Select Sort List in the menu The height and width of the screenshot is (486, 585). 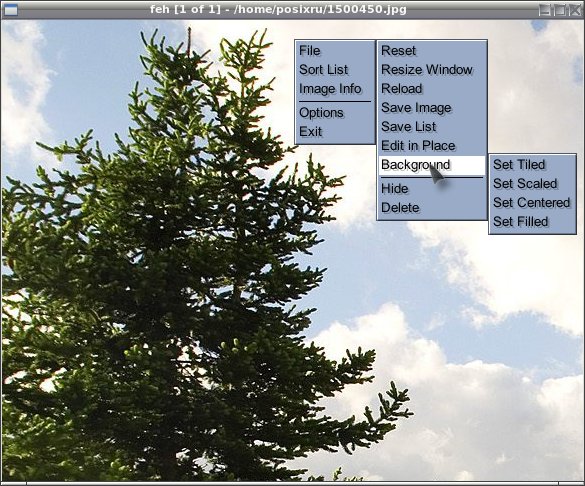(x=335, y=70)
